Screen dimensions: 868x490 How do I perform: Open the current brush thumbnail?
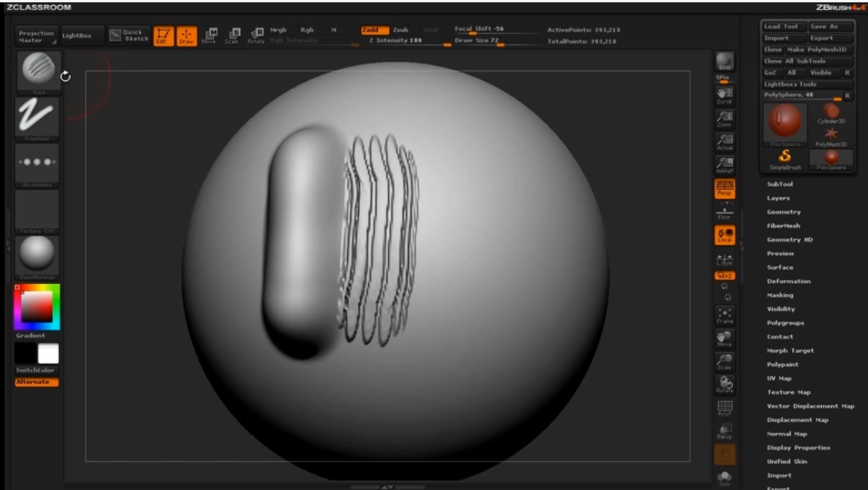click(x=37, y=71)
